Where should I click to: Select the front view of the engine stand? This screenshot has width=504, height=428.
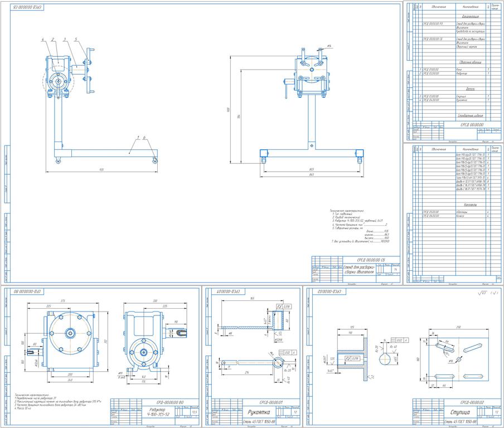coord(312,106)
